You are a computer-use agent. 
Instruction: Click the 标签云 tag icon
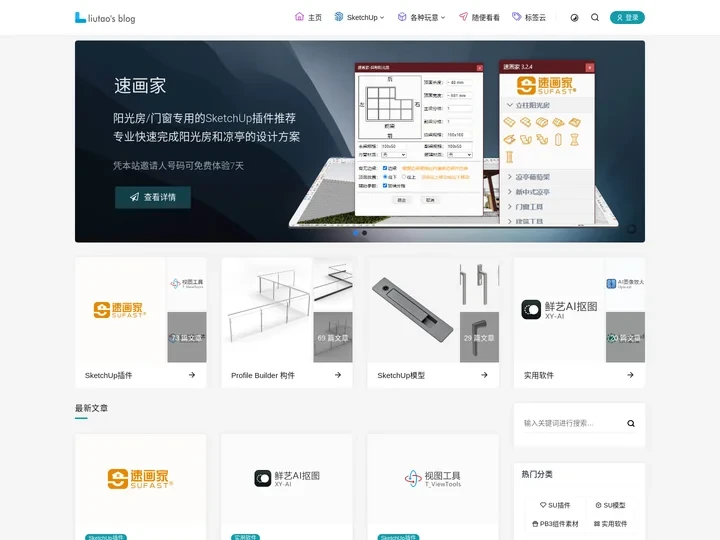coord(517,17)
